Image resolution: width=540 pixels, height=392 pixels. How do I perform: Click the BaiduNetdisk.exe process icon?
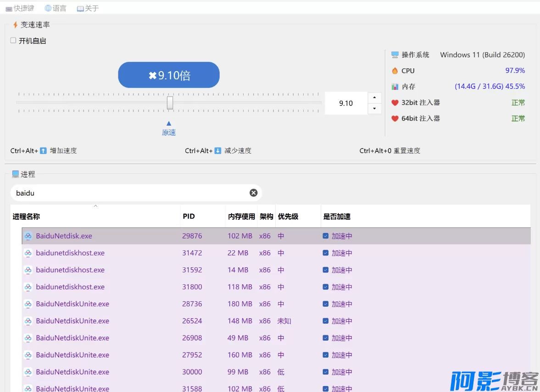click(28, 236)
